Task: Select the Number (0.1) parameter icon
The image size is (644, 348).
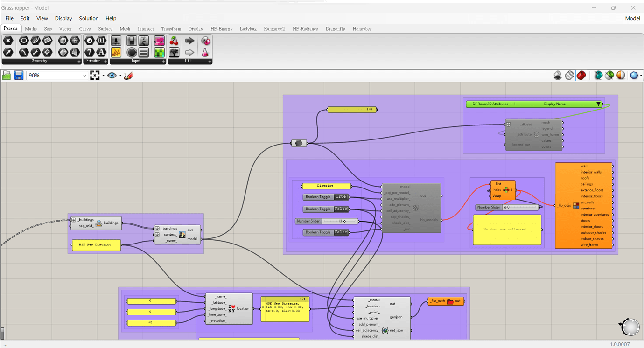Action: click(101, 41)
